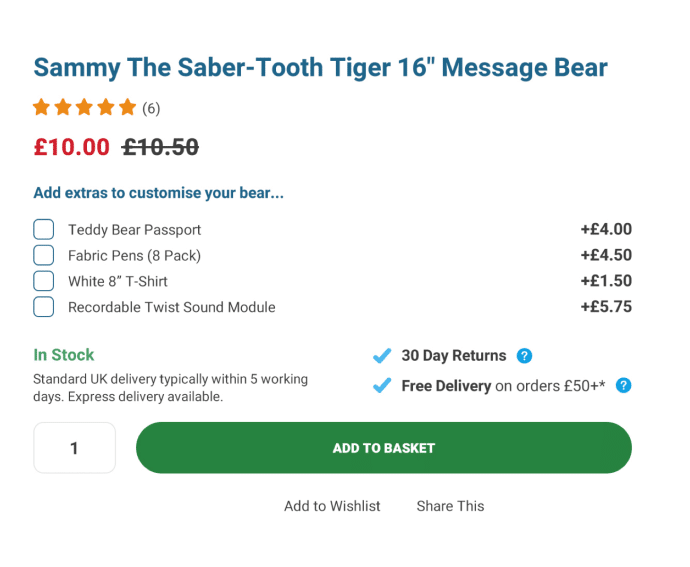The height and width of the screenshot is (567, 690).
Task: Select Recordable Twist Sound Module checkbox
Action: coord(44,307)
